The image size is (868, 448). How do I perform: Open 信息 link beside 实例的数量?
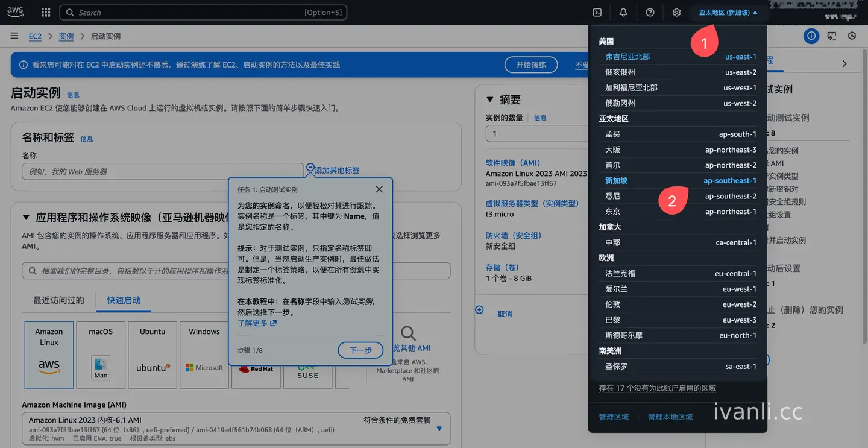(540, 118)
